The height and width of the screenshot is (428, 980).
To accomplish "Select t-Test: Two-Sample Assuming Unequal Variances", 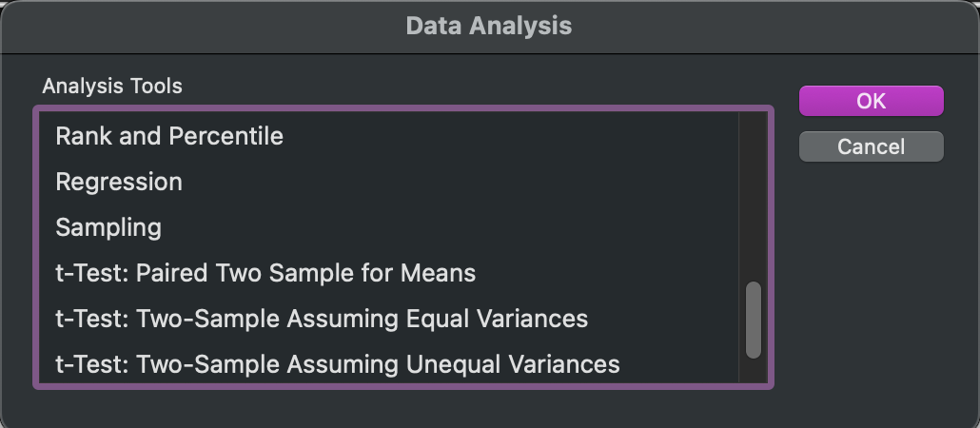I will 389,363.
